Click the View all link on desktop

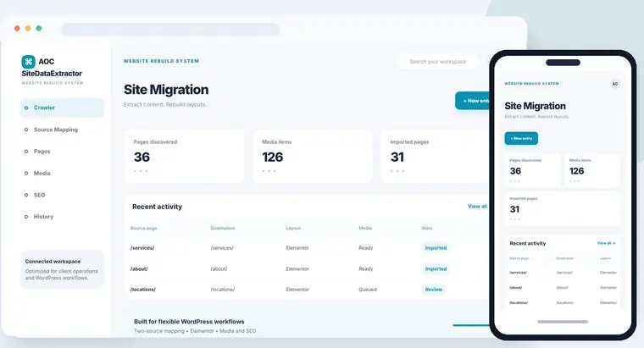coord(477,207)
